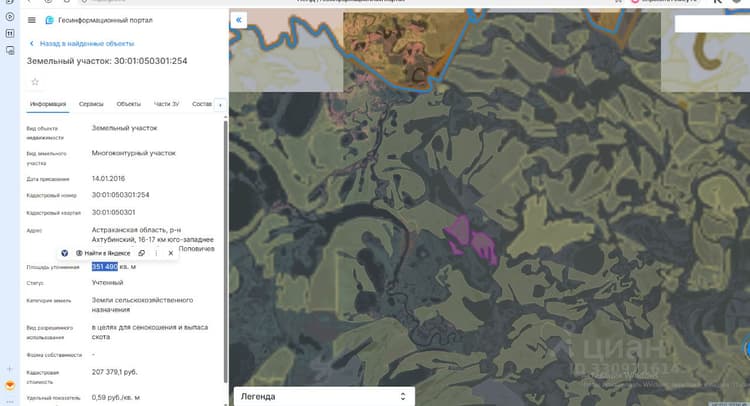Screen dimensions: 750x406
Task: Click the Alice assistant icon in popup
Action: coord(65,253)
